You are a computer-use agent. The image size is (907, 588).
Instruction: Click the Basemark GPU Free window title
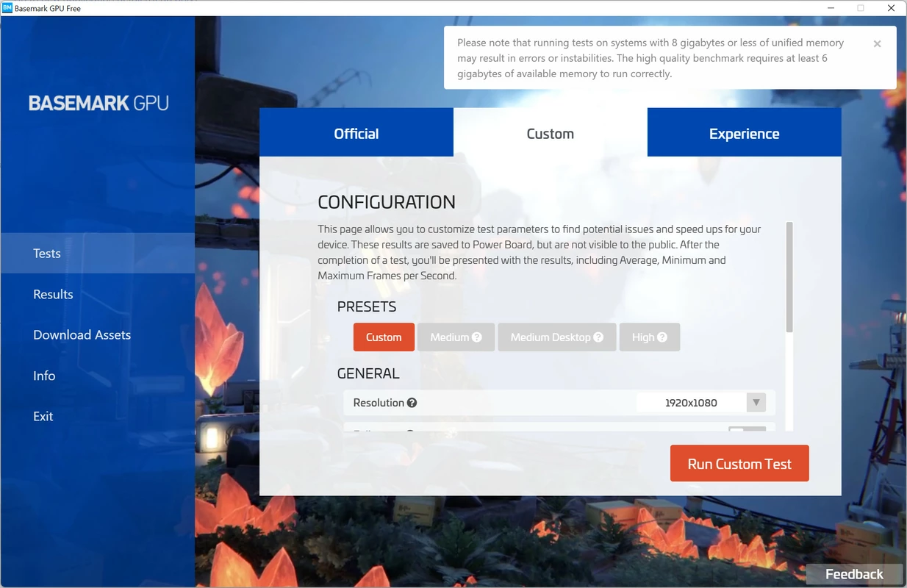(48, 8)
